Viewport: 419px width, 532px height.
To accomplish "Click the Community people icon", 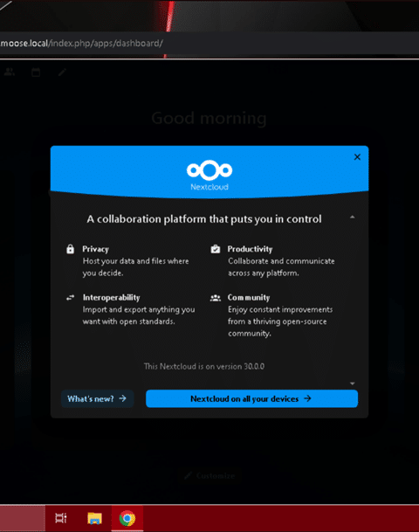I will 216,298.
